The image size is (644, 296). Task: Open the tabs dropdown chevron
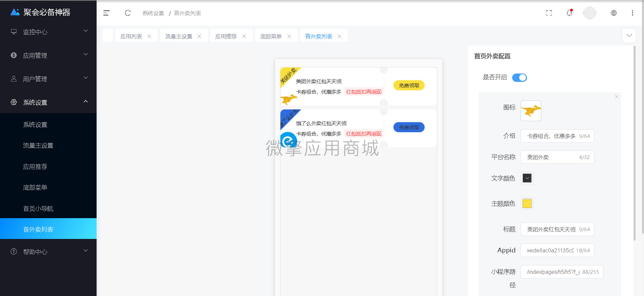pyautogui.click(x=629, y=36)
